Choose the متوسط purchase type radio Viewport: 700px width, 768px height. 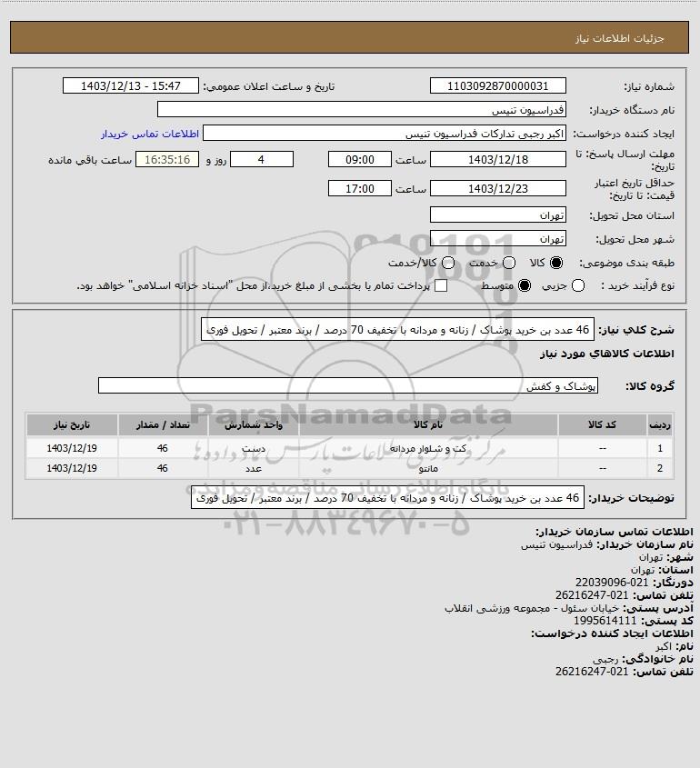tap(525, 285)
